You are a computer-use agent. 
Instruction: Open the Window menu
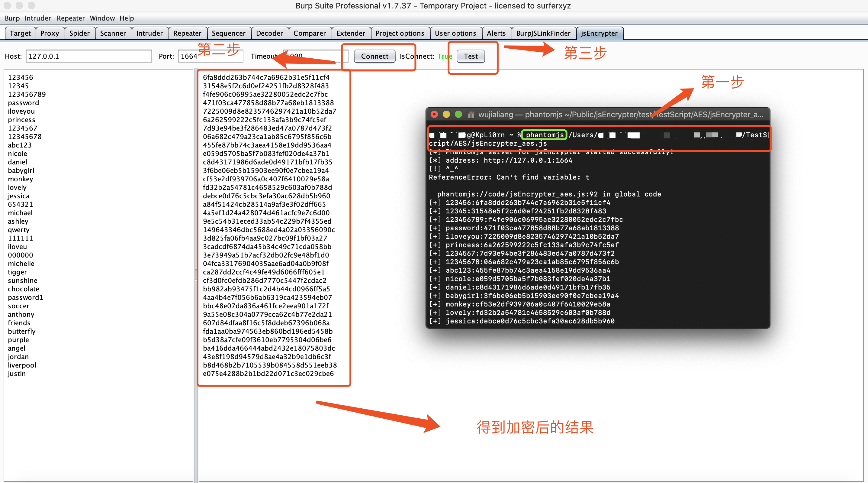(x=102, y=18)
